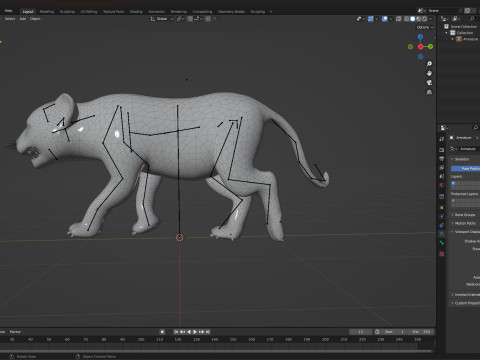The height and width of the screenshot is (360, 480).
Task: Toggle snapping magnet in the header
Action: pyautogui.click(x=190, y=19)
